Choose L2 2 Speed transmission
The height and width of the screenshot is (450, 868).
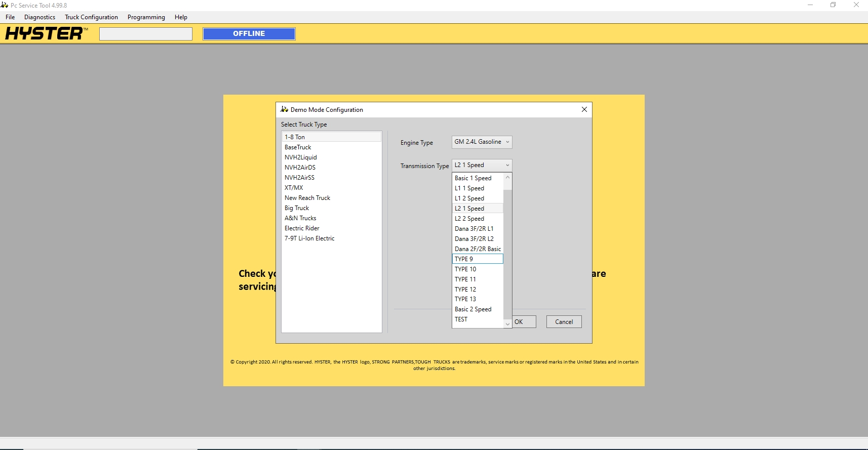[x=478, y=219]
